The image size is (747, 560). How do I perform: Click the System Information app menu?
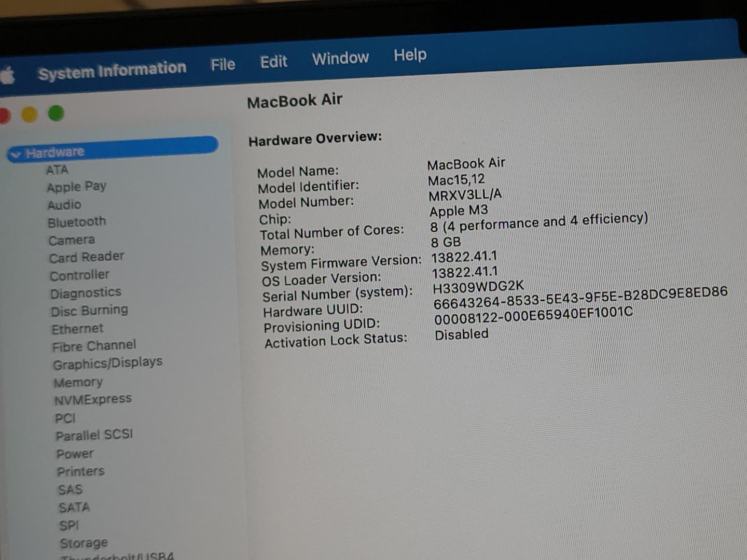[112, 71]
